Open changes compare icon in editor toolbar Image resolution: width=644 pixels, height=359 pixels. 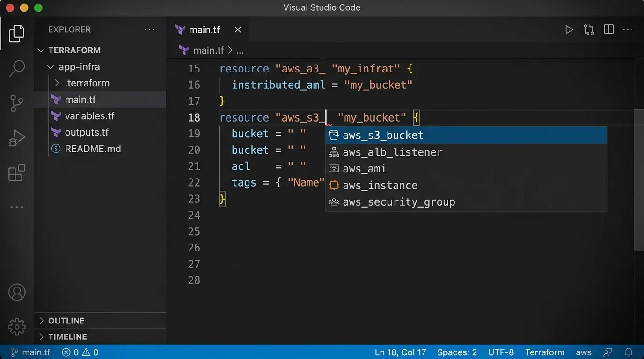click(x=589, y=30)
